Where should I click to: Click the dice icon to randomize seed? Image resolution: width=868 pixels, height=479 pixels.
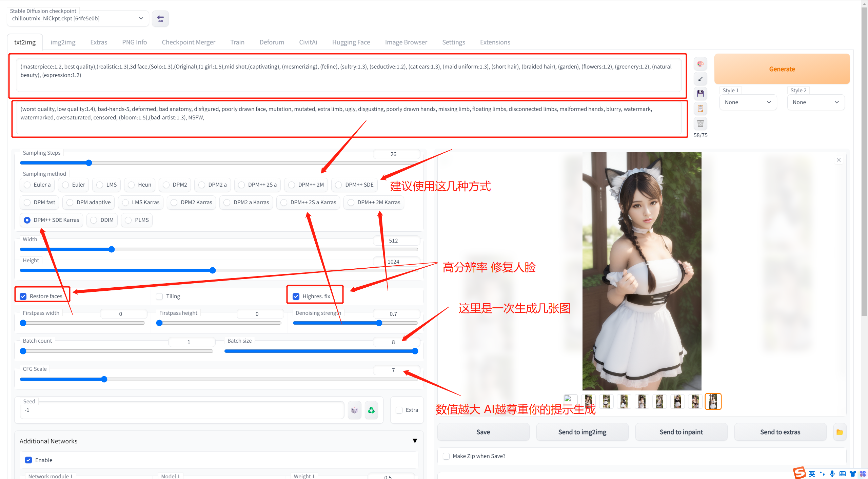[354, 410]
